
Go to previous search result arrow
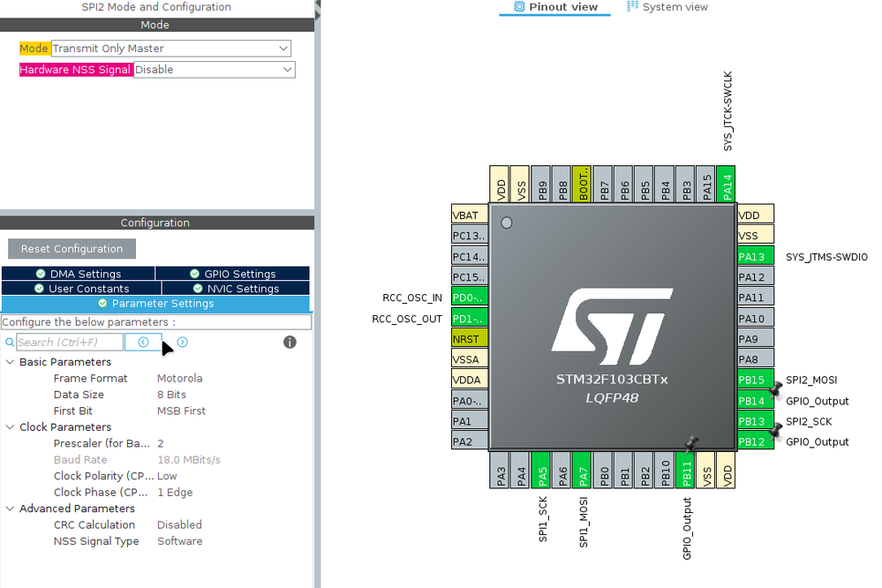click(x=143, y=342)
